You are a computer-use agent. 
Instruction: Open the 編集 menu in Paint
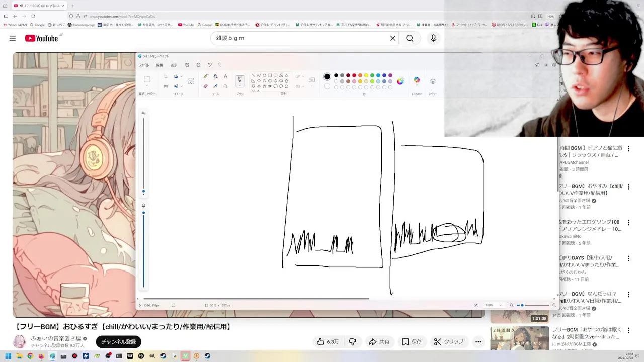(x=159, y=65)
